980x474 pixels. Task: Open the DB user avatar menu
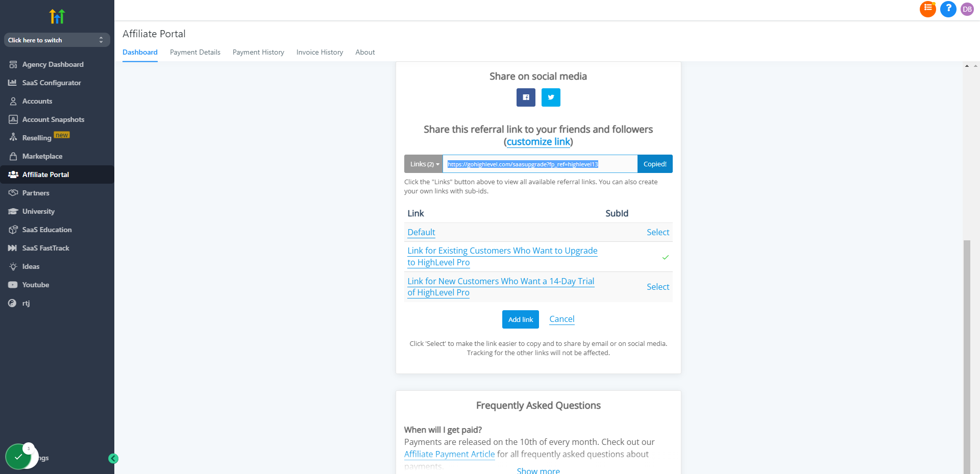967,9
